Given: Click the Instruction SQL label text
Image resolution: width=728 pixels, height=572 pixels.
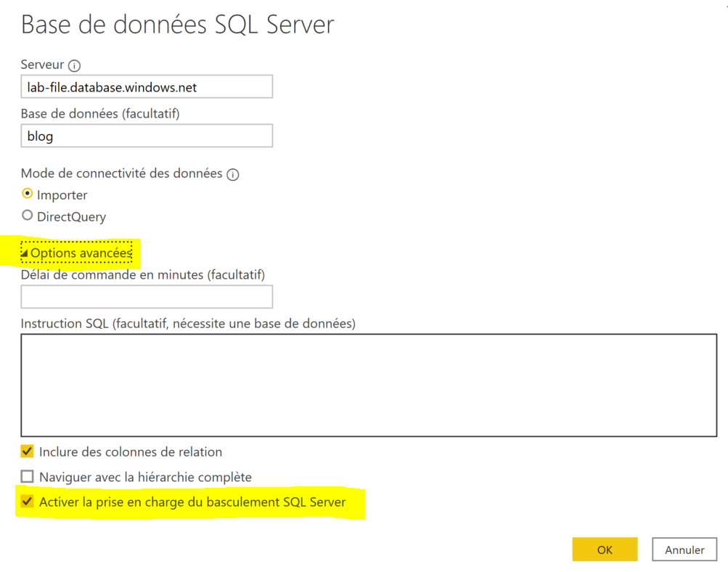Looking at the screenshot, I should (x=188, y=324).
